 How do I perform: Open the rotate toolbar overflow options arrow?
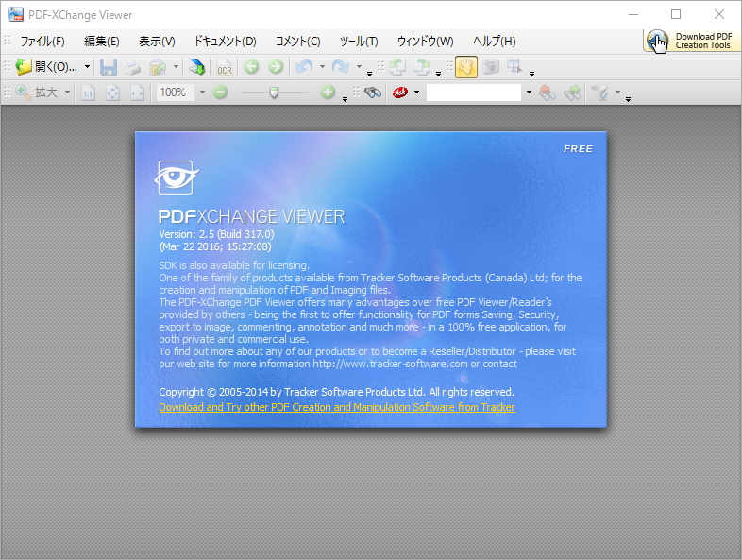439,74
